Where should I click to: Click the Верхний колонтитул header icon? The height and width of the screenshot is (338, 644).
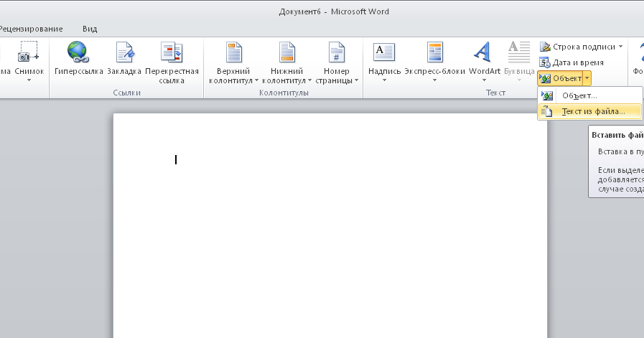(x=234, y=52)
